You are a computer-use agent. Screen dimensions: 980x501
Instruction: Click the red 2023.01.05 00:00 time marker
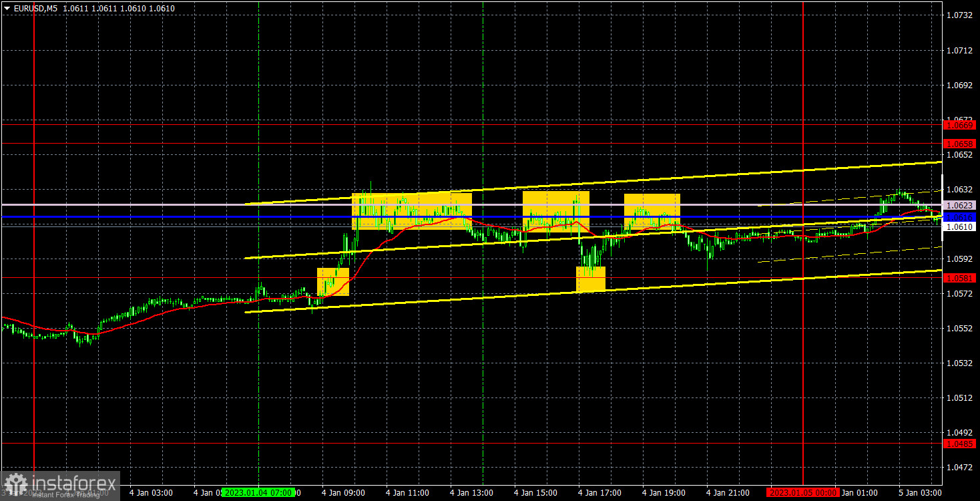coord(802,492)
